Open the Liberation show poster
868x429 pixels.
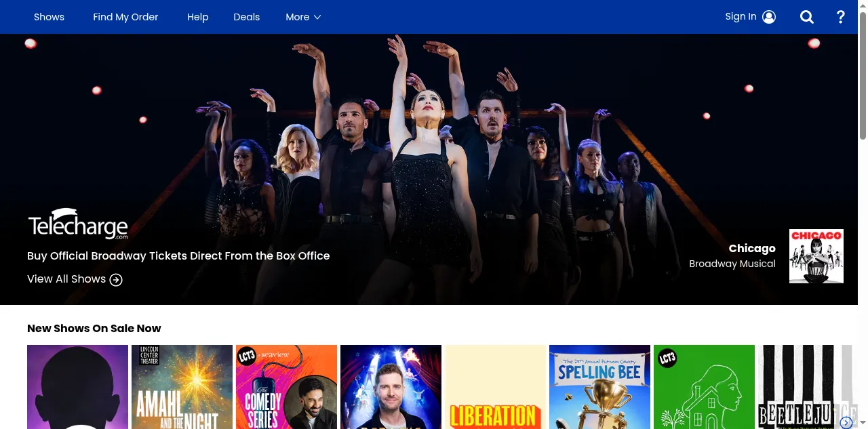[x=495, y=387]
